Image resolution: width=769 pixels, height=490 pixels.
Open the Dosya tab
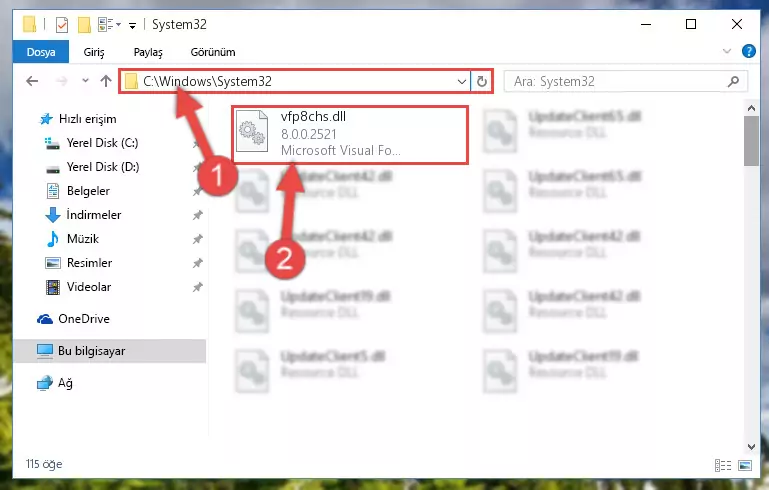pyautogui.click(x=41, y=52)
